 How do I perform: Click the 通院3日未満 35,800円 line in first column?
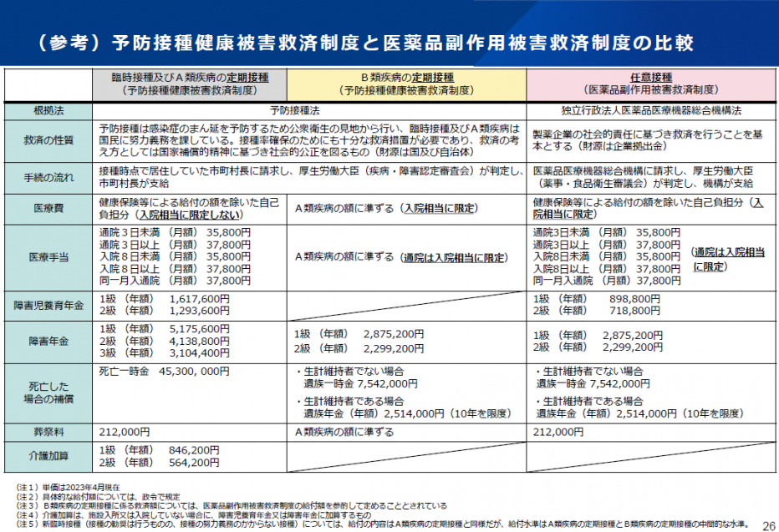[x=175, y=233]
